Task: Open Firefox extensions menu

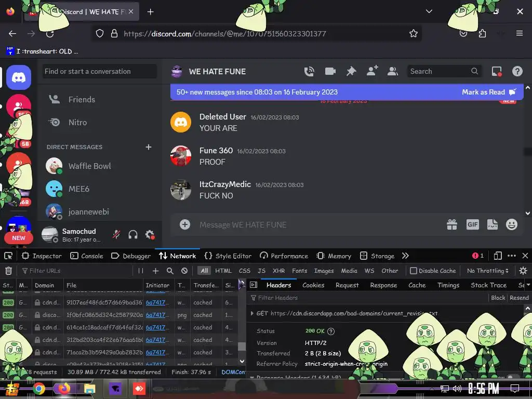Action: click(482, 33)
